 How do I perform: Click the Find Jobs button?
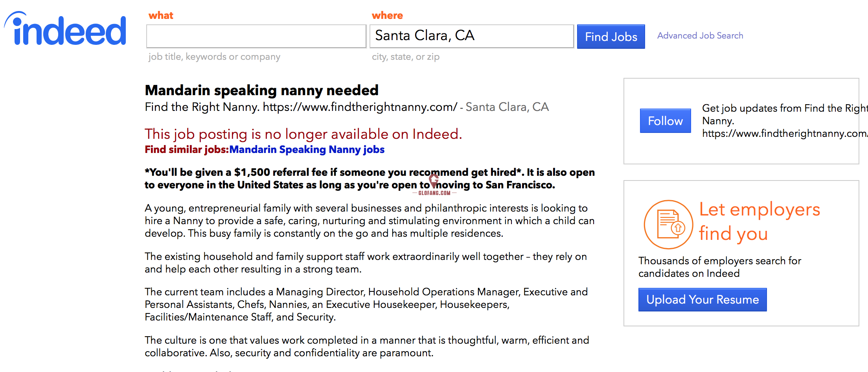point(611,37)
